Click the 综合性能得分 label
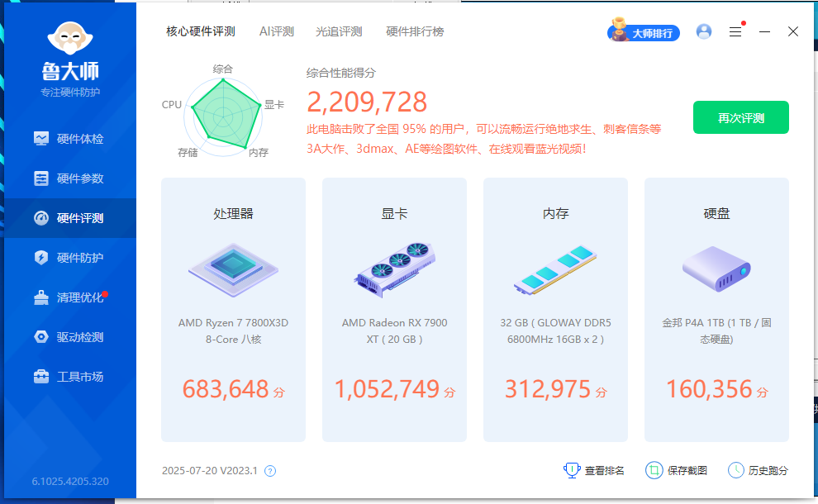Image resolution: width=818 pixels, height=504 pixels. 341,73
